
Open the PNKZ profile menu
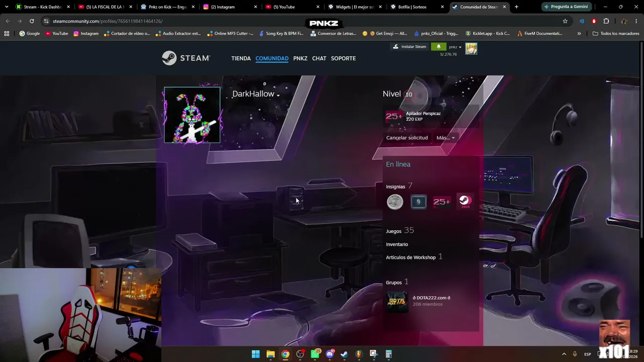click(x=300, y=58)
